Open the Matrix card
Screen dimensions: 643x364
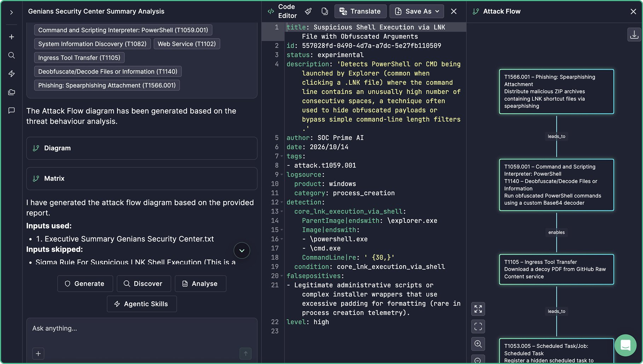click(x=142, y=179)
